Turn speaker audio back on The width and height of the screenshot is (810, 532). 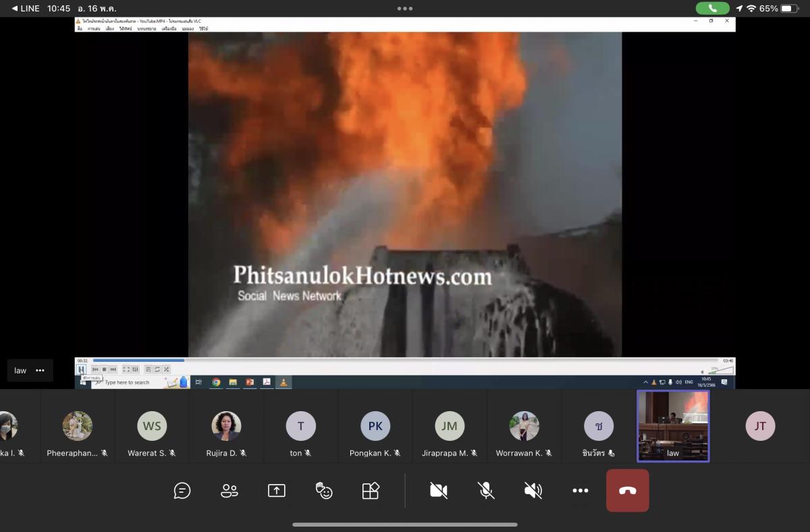click(x=533, y=491)
